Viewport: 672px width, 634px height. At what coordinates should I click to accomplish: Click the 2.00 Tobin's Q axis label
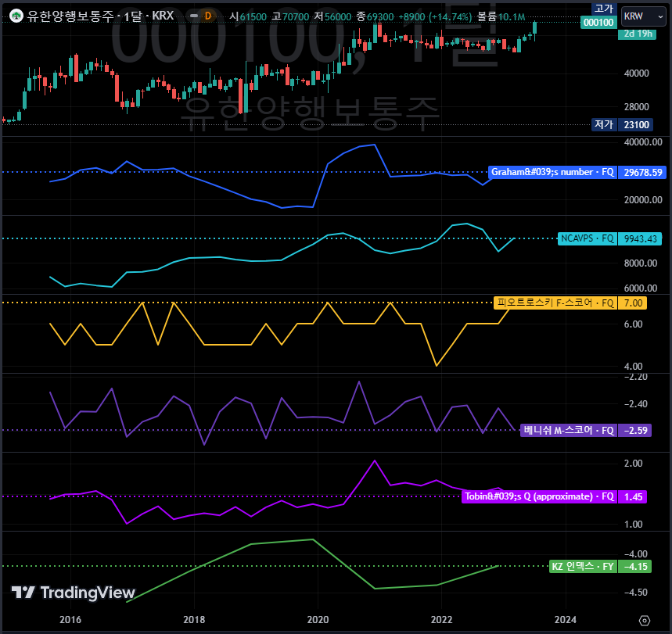point(633,464)
